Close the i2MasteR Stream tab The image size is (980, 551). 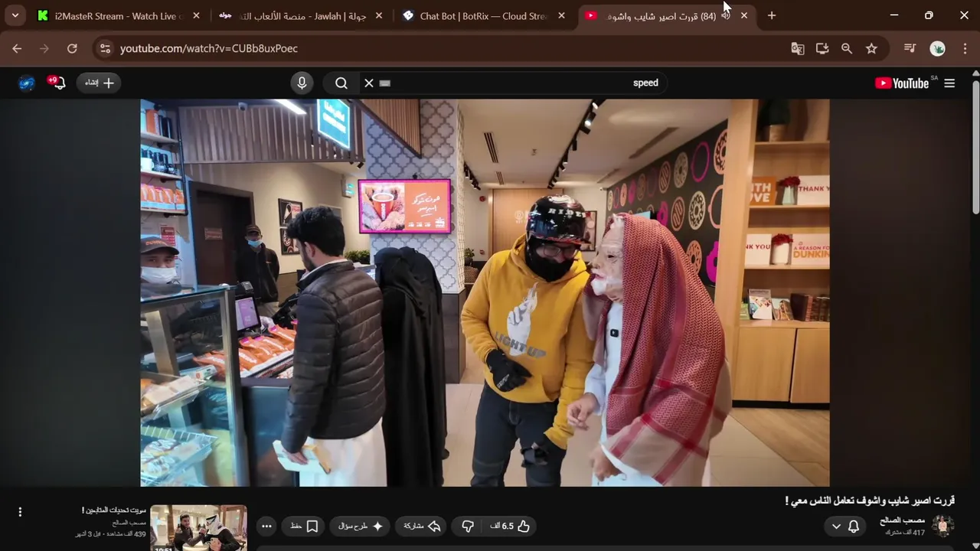point(197,15)
